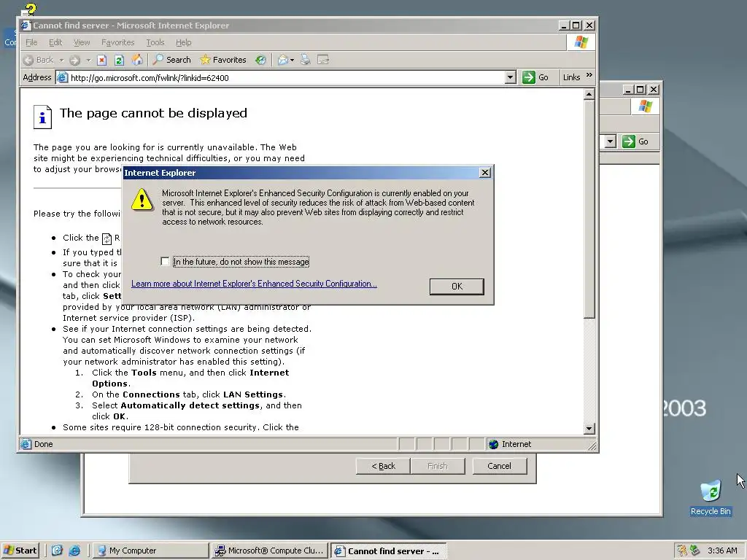Click the Back arrow icon in IE toolbar

coord(28,60)
